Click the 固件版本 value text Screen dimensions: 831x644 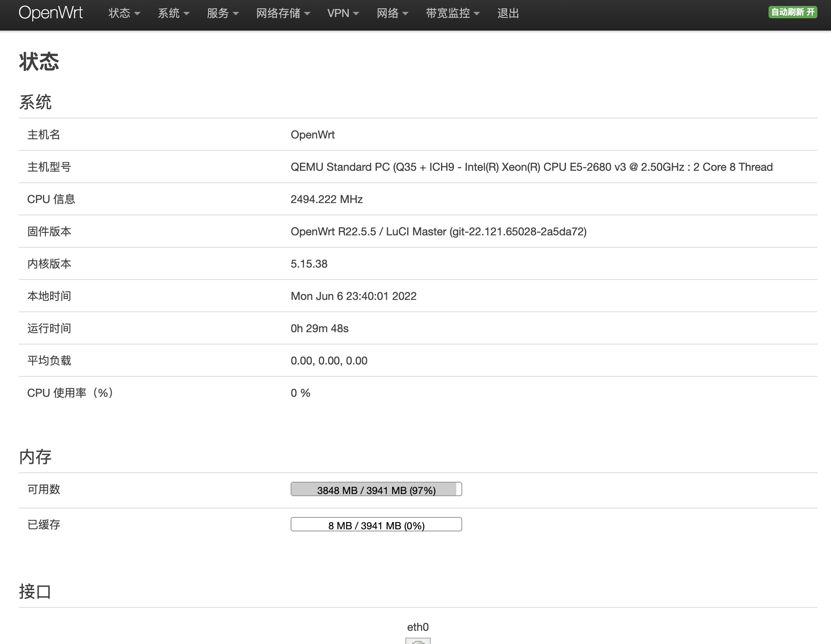[438, 232]
